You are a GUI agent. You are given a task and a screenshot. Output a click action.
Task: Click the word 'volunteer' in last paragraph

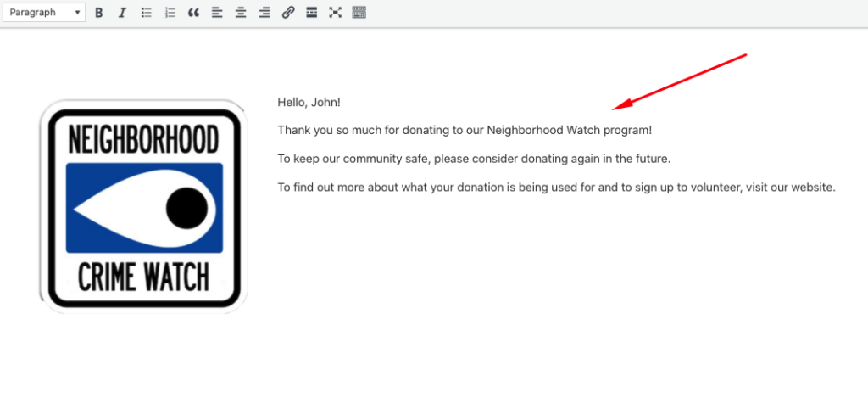point(715,188)
